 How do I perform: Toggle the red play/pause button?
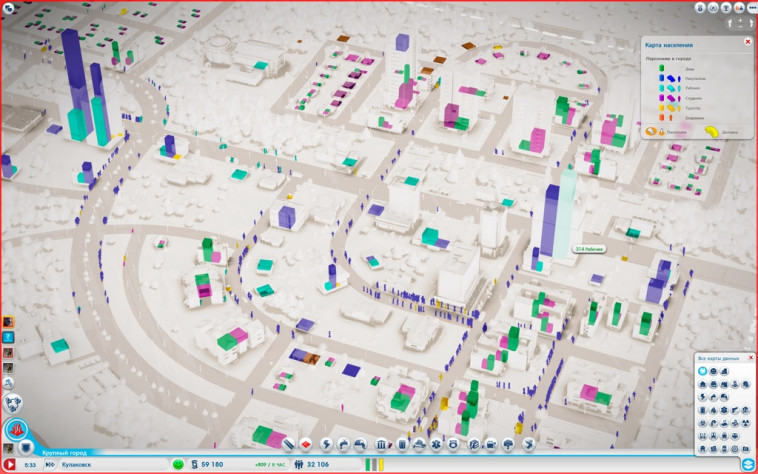coord(9,464)
